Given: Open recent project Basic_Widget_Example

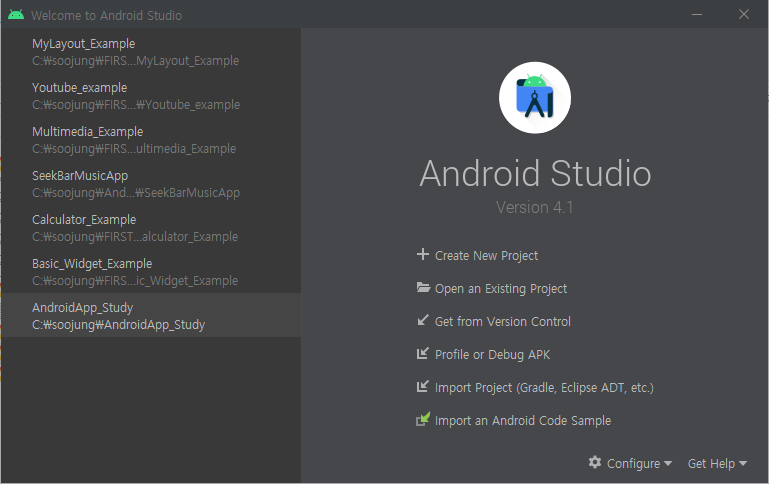Looking at the screenshot, I should click(151, 272).
